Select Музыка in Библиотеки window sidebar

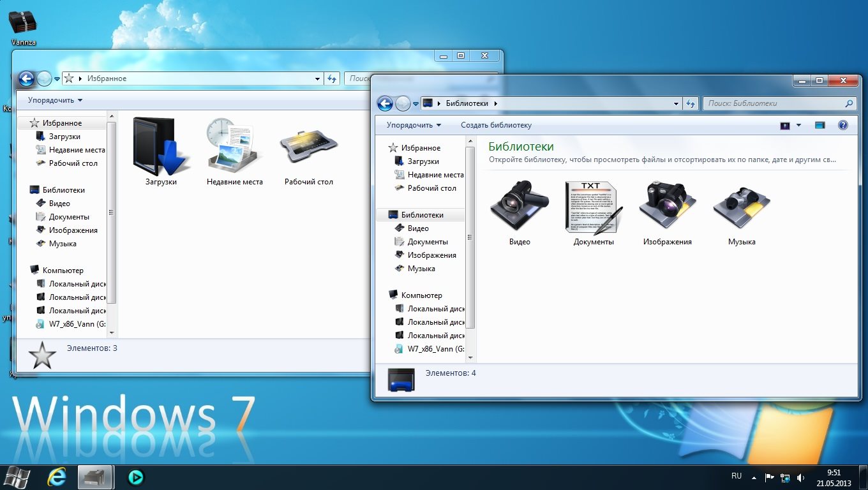point(421,269)
